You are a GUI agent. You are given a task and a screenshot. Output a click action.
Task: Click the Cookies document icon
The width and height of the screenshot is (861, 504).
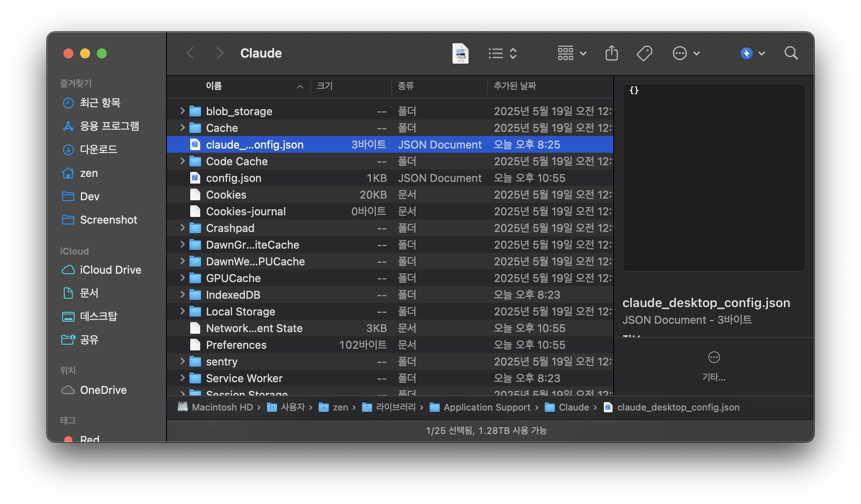coord(195,194)
